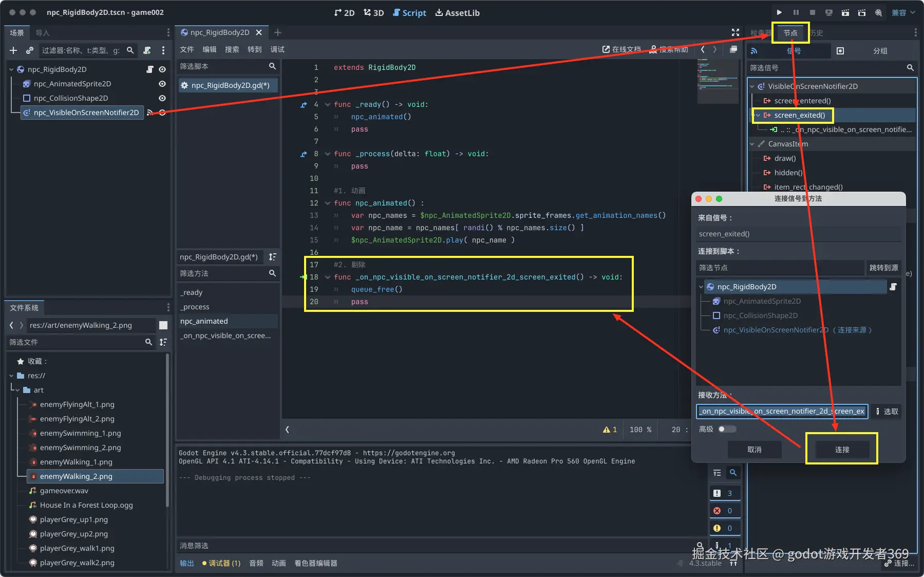Hide the npc_RigidBody2D node
924x577 pixels.
coord(162,69)
